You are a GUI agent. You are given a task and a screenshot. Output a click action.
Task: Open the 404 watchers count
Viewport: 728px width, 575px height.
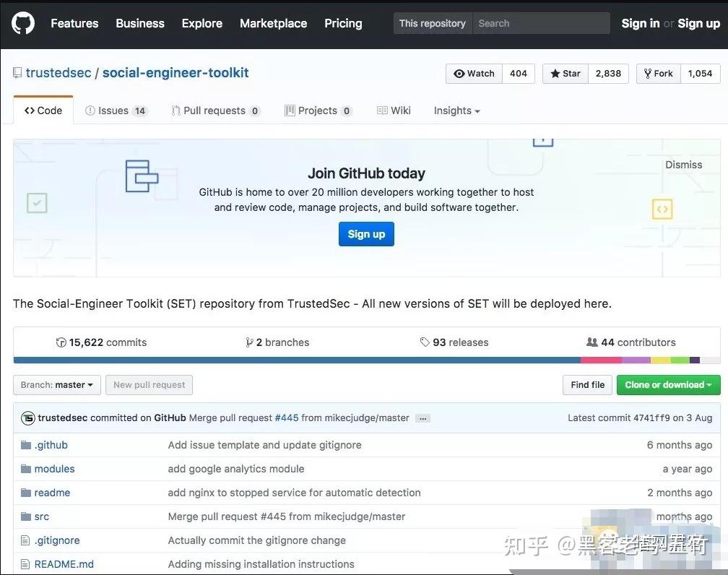518,74
